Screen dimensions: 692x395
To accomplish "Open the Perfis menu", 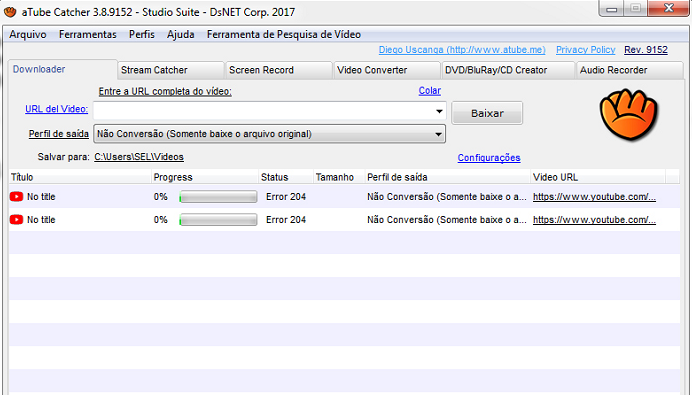I will [142, 34].
